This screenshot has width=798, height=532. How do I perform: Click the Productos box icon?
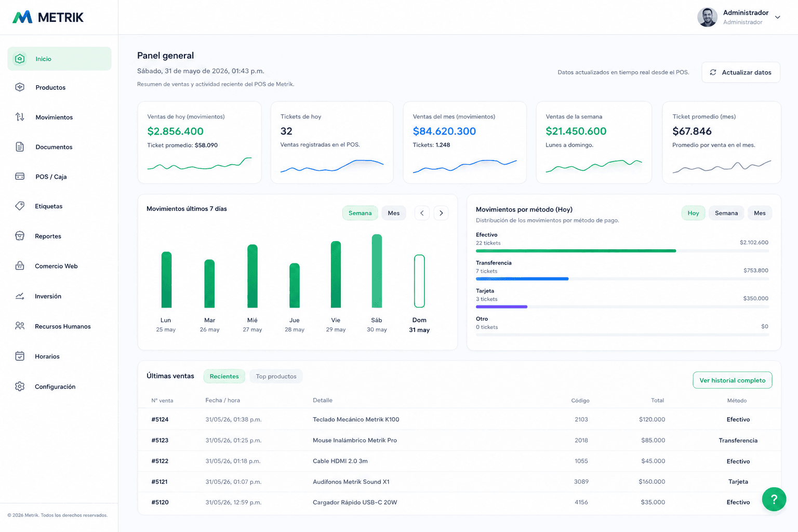[20, 87]
